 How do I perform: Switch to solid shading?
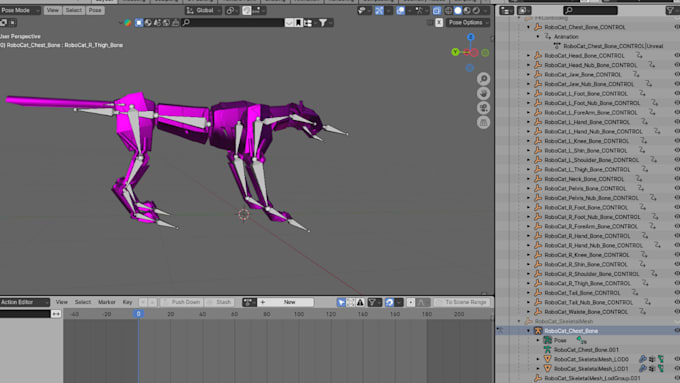458,10
